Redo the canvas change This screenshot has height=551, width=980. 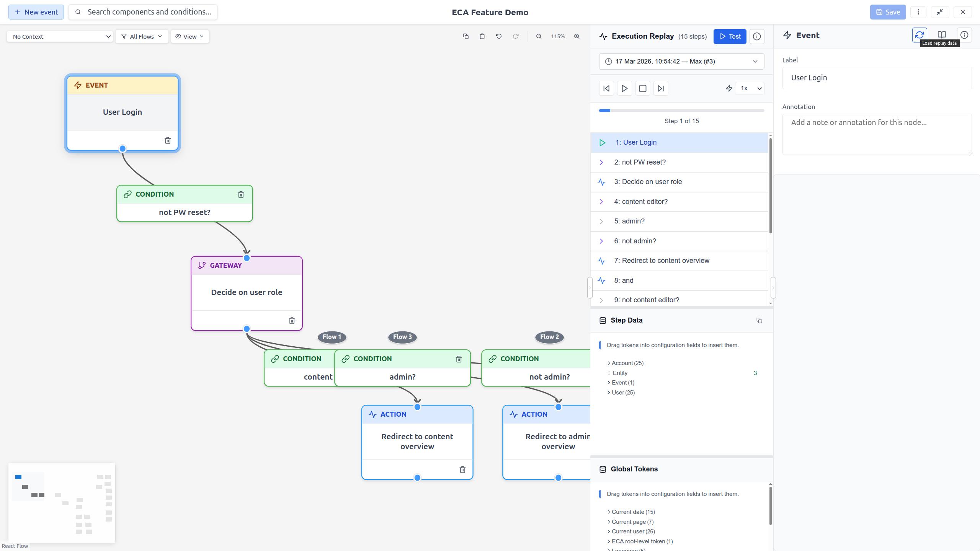pos(516,36)
